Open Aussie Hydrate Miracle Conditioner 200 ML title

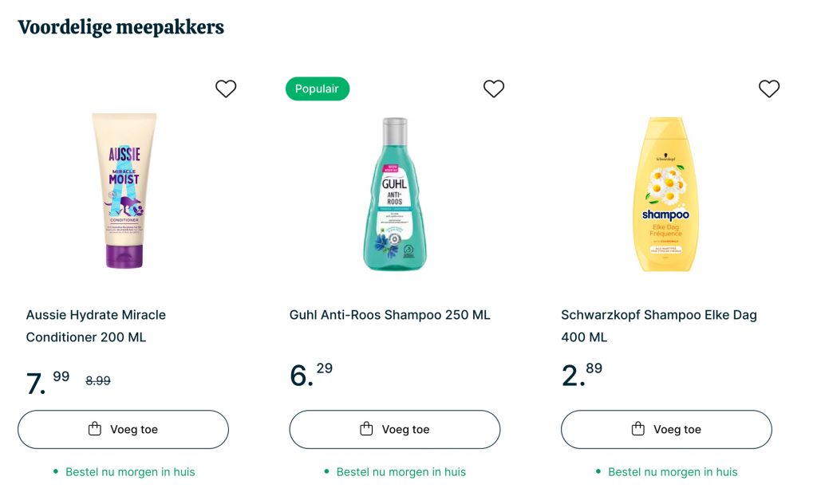click(x=96, y=325)
